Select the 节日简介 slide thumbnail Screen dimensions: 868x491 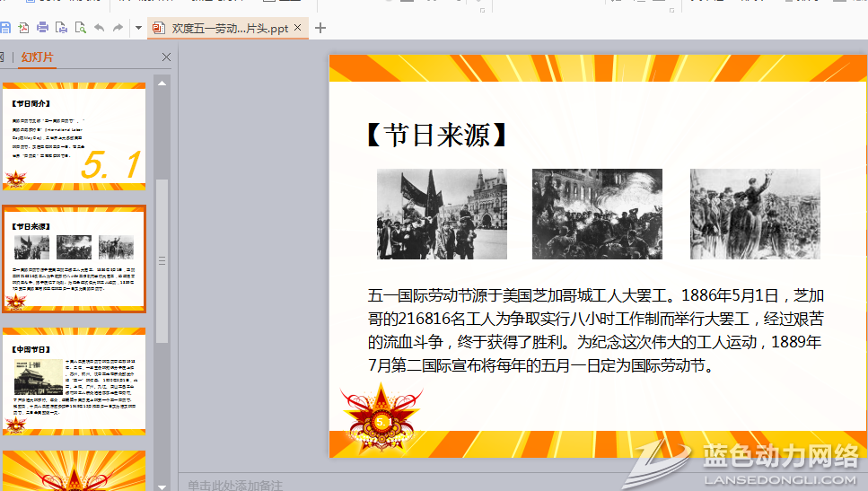[x=74, y=136]
